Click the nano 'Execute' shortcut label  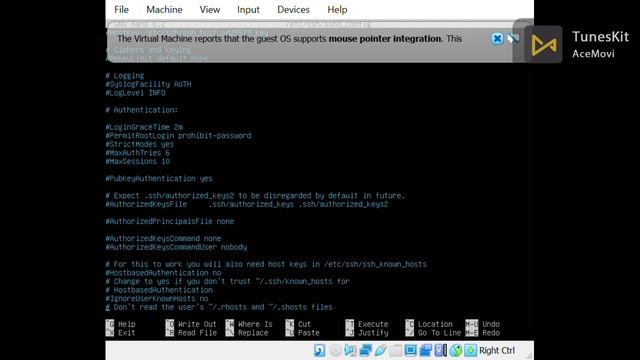coord(373,324)
